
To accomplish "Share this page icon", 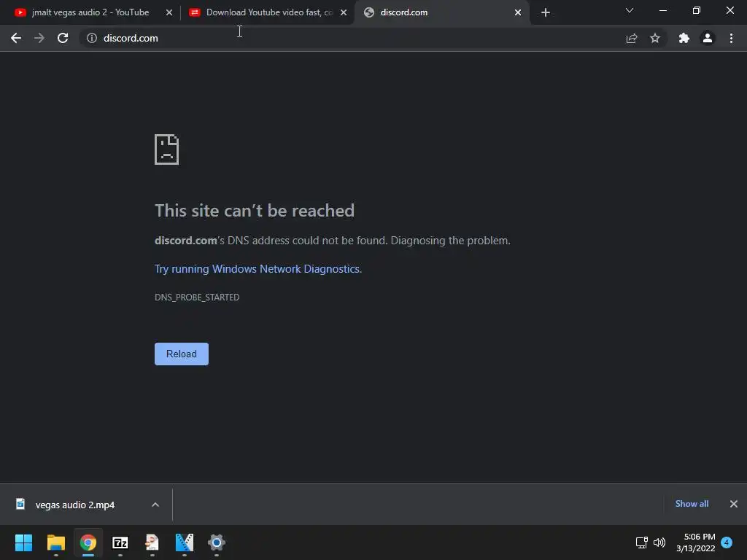I will coord(632,38).
